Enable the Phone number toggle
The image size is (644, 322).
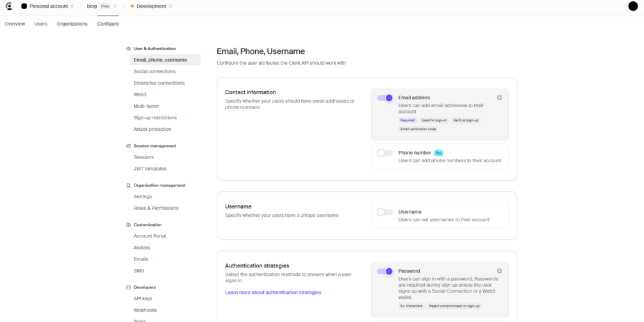[385, 153]
